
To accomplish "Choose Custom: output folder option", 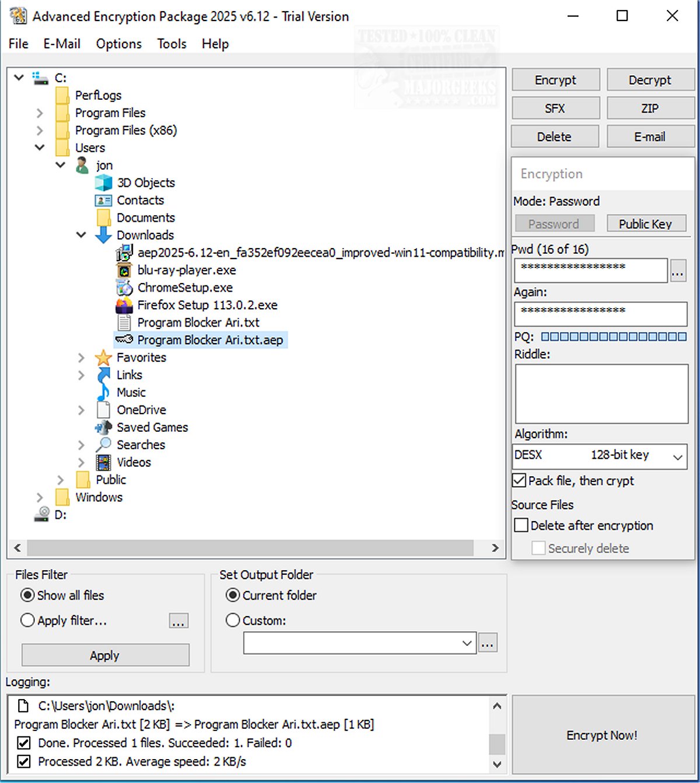I will click(x=233, y=620).
